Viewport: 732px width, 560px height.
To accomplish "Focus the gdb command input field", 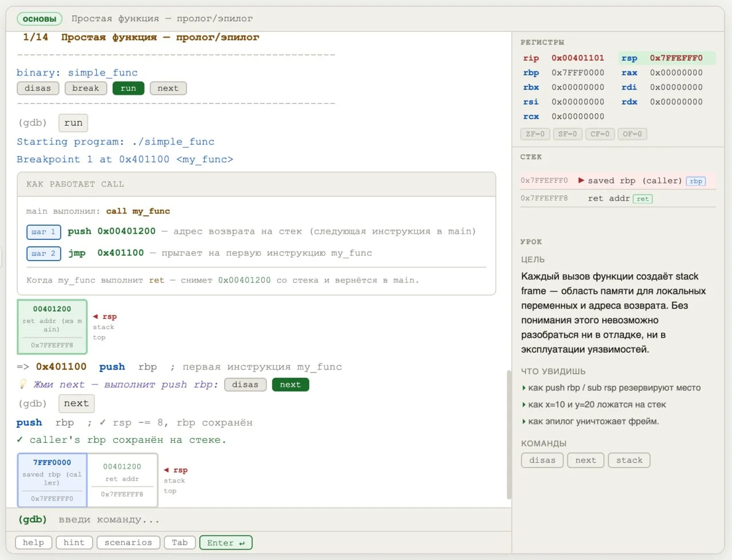I will (x=280, y=519).
